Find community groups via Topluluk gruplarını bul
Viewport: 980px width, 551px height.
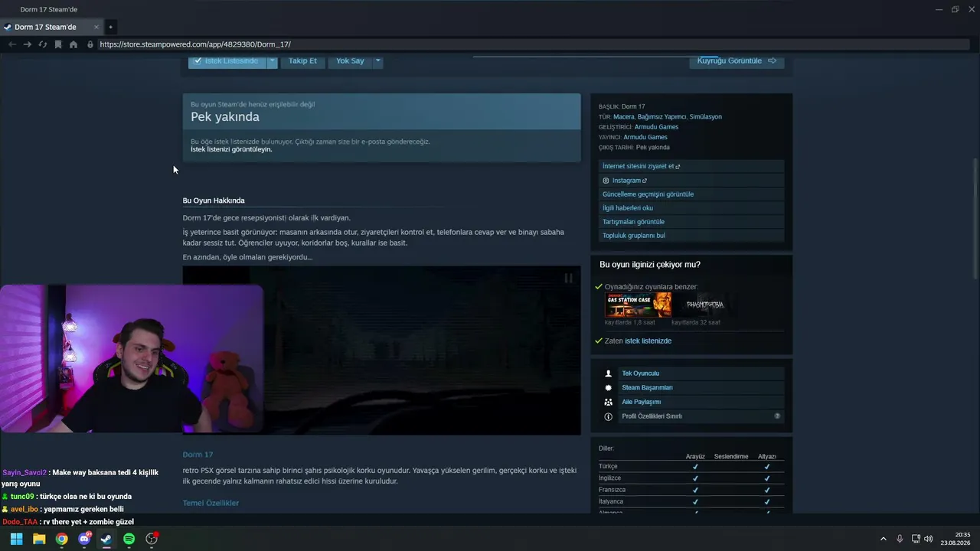point(691,236)
